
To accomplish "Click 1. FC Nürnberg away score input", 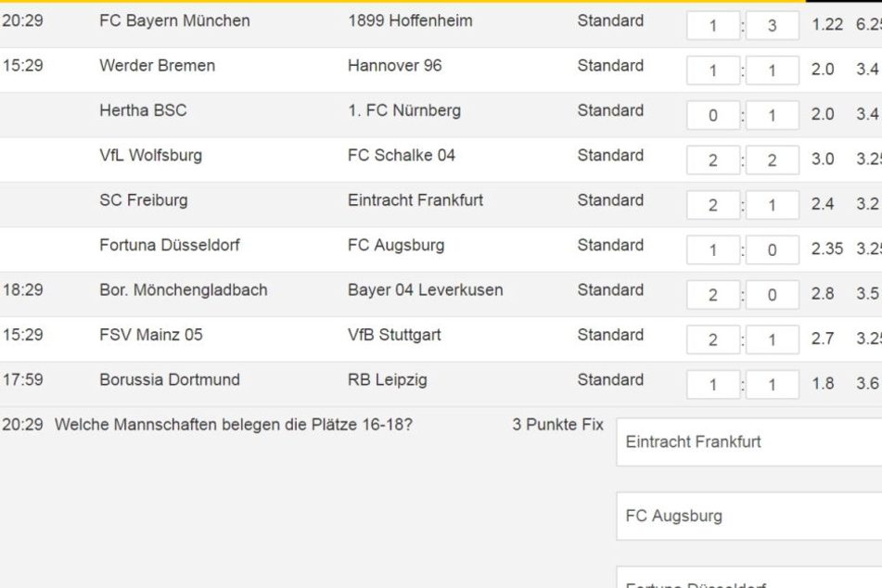I will click(x=773, y=115).
